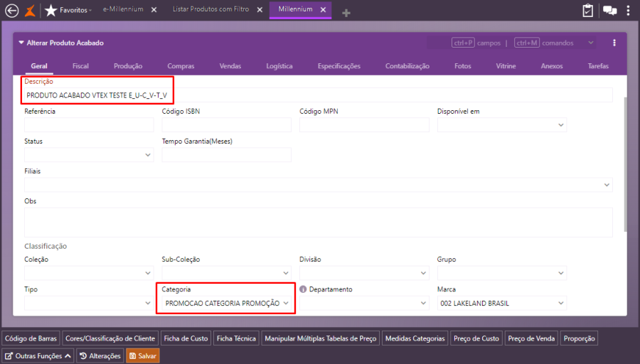Screen dimensions: 640x364
Task: Click the Código ISBN field
Action: pyautogui.click(x=227, y=125)
